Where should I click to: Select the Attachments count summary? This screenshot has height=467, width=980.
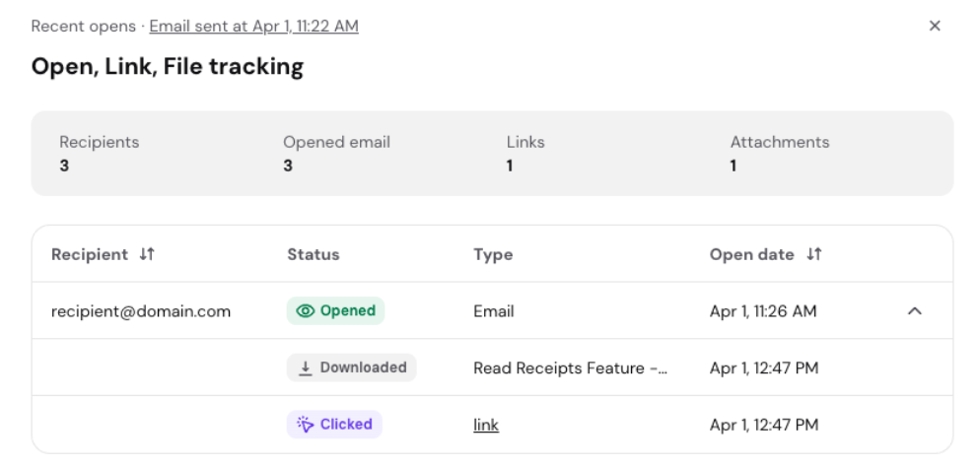[x=779, y=154]
